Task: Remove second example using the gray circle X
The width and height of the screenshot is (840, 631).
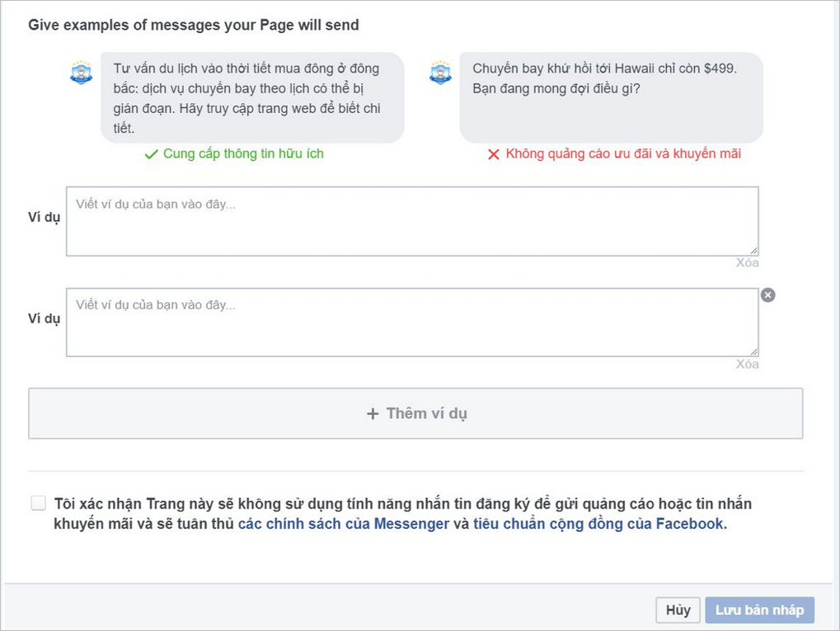Action: [767, 295]
